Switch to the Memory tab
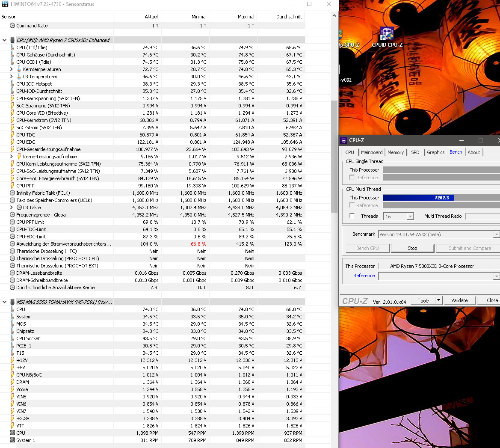Screen dimensions: 500x448 tap(395, 152)
